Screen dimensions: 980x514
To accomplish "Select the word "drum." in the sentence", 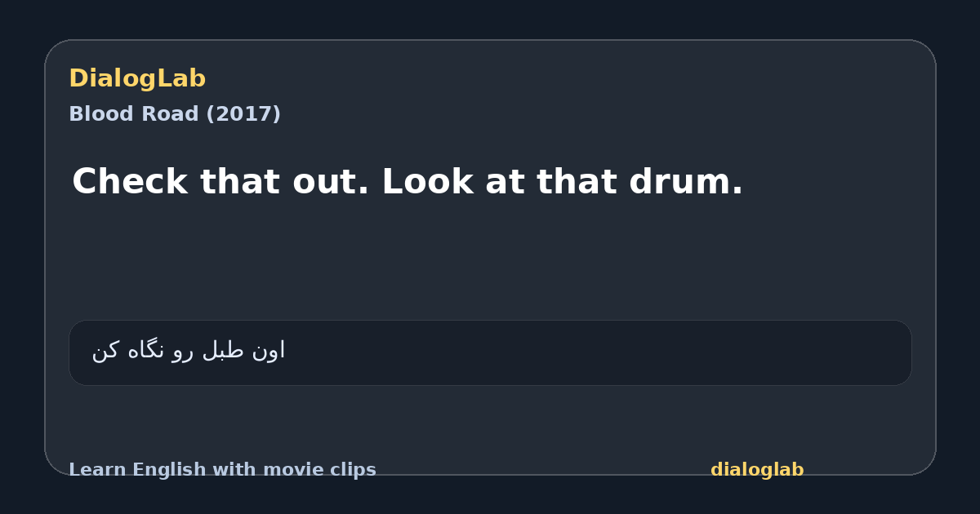I will click(x=686, y=181).
